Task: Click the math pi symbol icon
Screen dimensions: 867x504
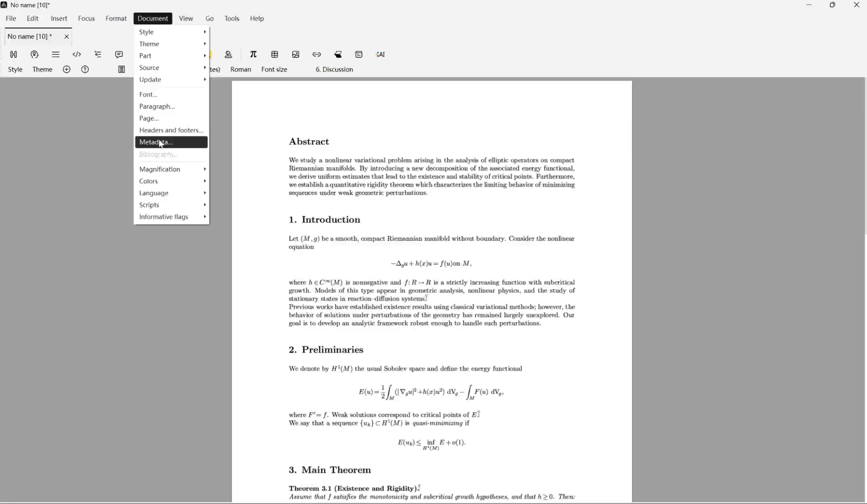Action: pos(253,55)
